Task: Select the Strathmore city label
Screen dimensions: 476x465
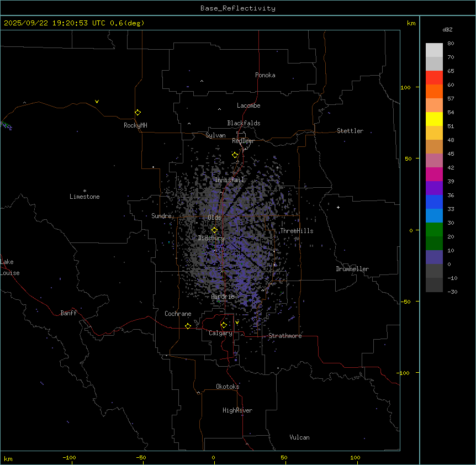Action: point(285,336)
